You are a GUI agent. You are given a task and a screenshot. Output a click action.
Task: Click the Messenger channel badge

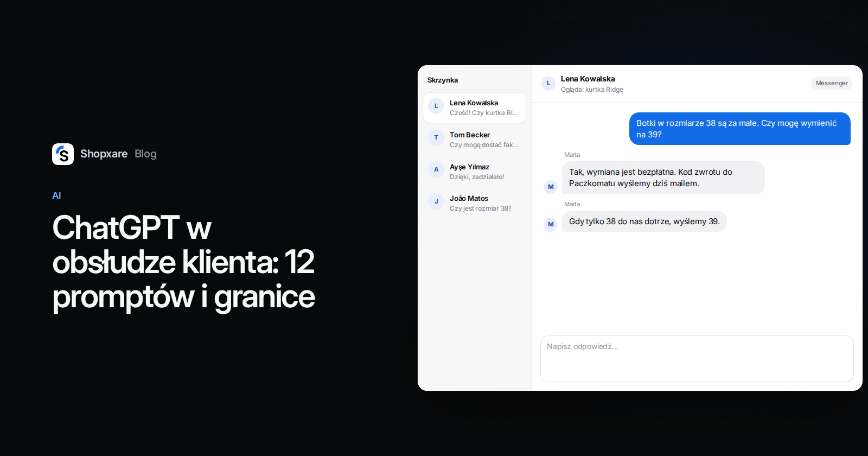pyautogui.click(x=832, y=83)
